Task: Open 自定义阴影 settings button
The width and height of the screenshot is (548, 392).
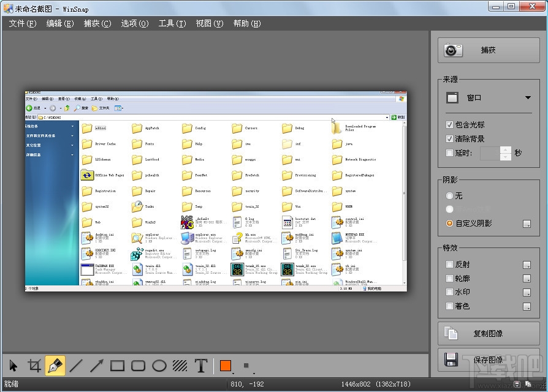Action: click(526, 224)
